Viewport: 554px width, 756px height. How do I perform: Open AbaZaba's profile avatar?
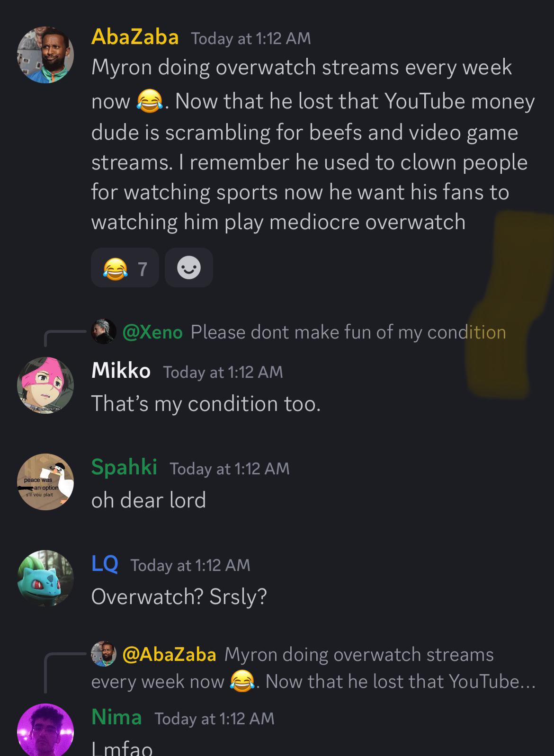tap(45, 55)
